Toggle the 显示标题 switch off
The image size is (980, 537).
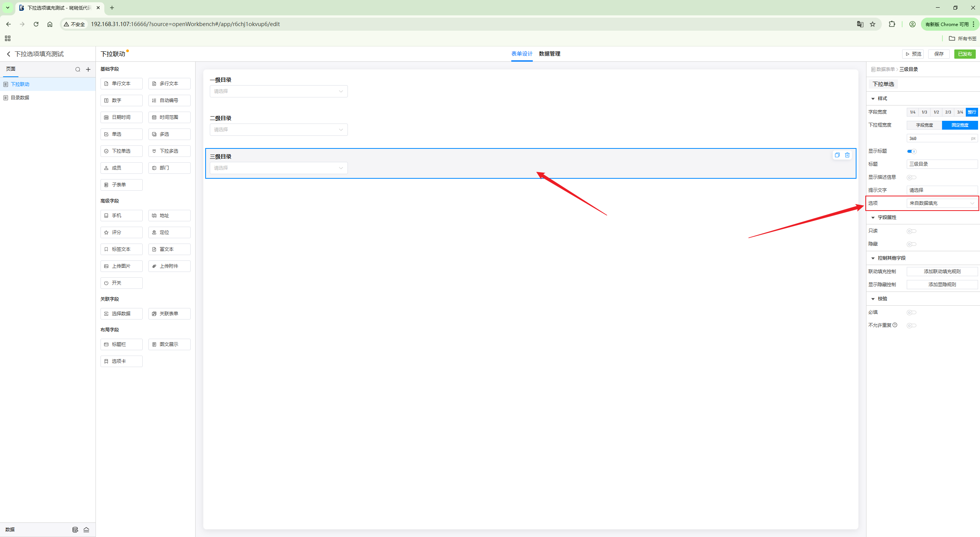[x=911, y=151]
